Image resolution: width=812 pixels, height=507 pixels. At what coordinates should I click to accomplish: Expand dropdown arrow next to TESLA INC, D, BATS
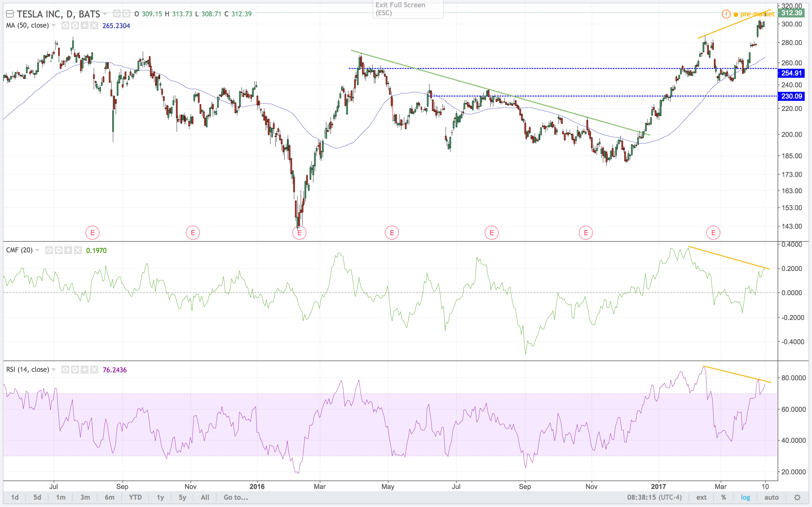tap(105, 14)
